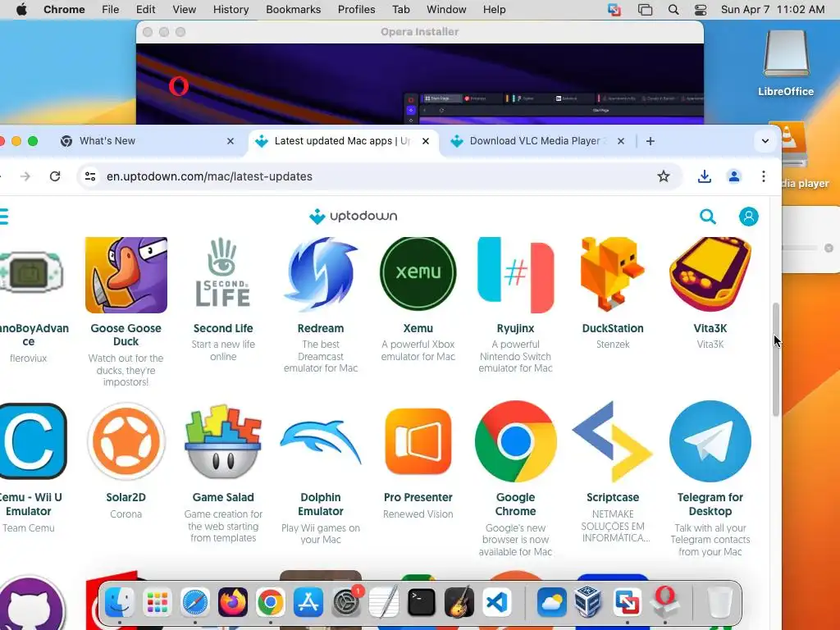This screenshot has height=630, width=840.
Task: Expand the tab search dropdown arrow
Action: [x=765, y=141]
